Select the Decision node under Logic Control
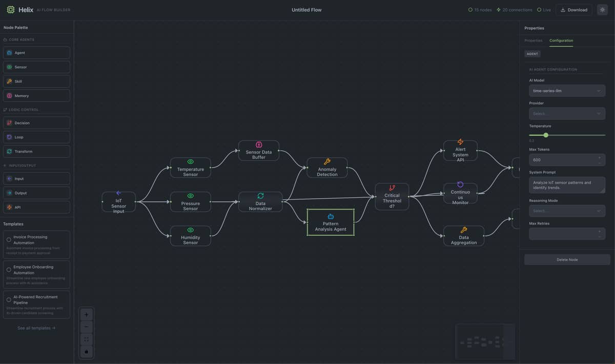Image resolution: width=615 pixels, height=364 pixels. [36, 122]
